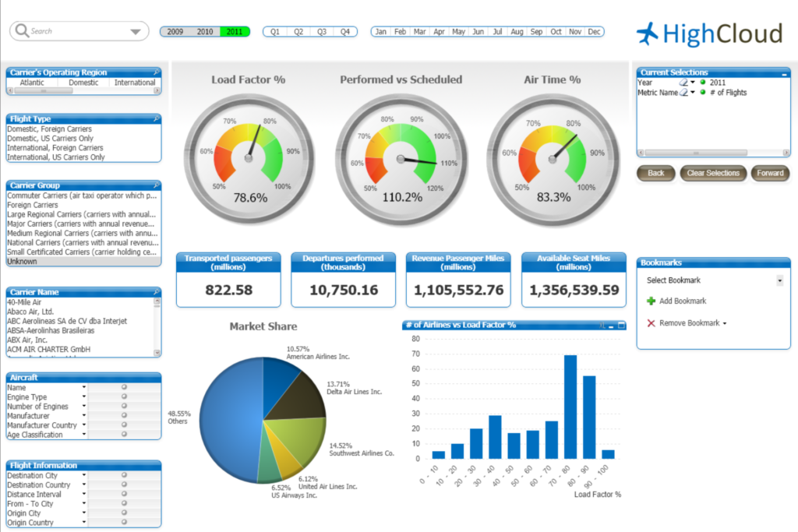This screenshot has width=798, height=532.
Task: Click the Flight Type panel search icon
Action: pos(156,118)
